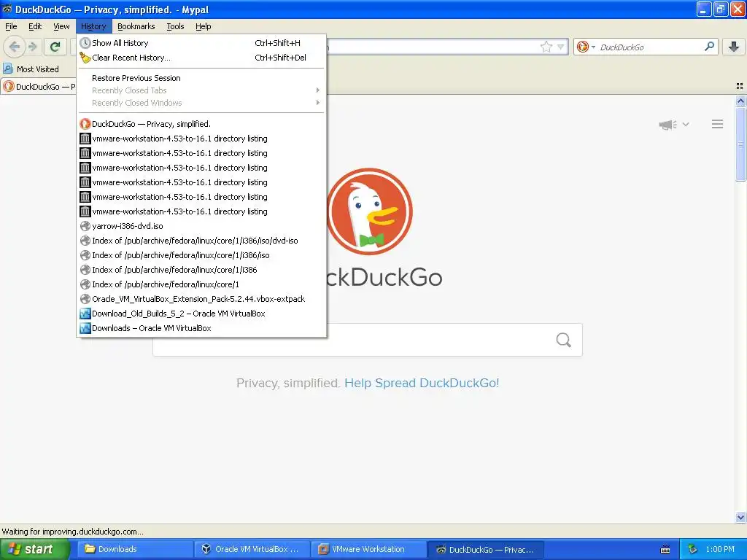The height and width of the screenshot is (560, 747).
Task: Open Index of /pub/archive/fedora/linux/core/1/i386 entry
Action: tap(201, 270)
